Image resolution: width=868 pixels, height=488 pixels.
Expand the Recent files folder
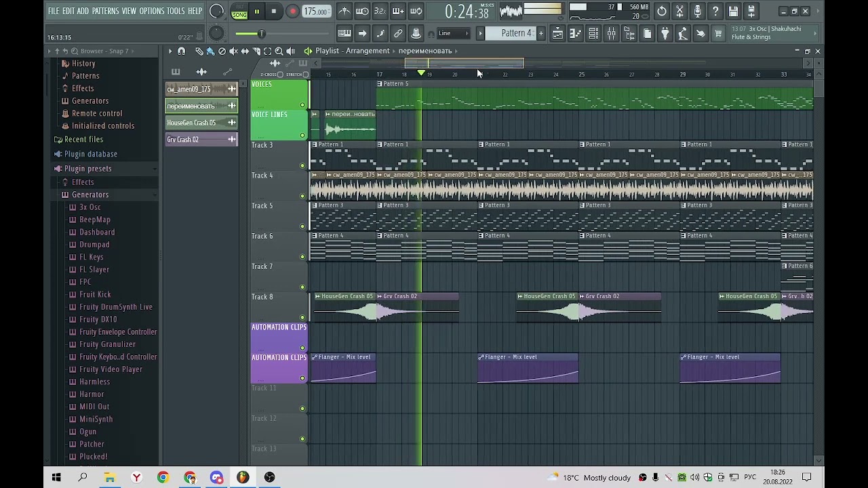84,140
